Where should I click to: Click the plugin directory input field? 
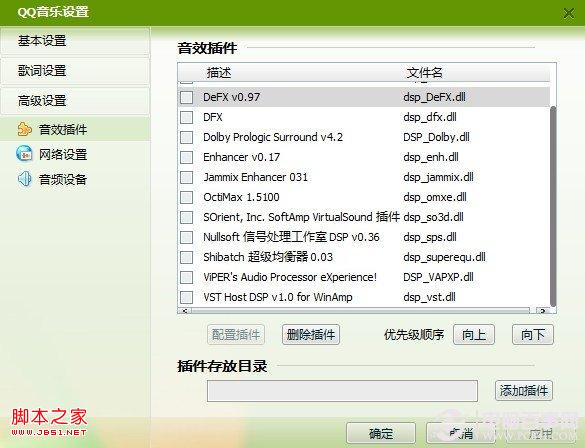pos(342,391)
